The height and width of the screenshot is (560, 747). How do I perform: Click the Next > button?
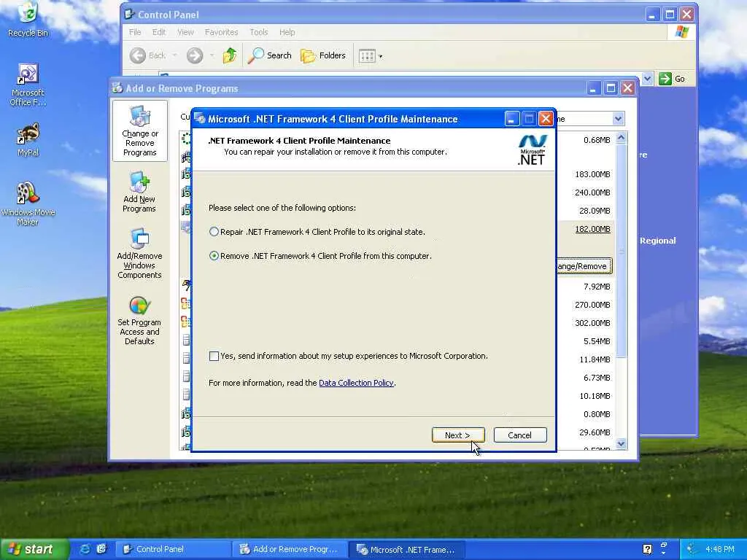click(x=458, y=435)
